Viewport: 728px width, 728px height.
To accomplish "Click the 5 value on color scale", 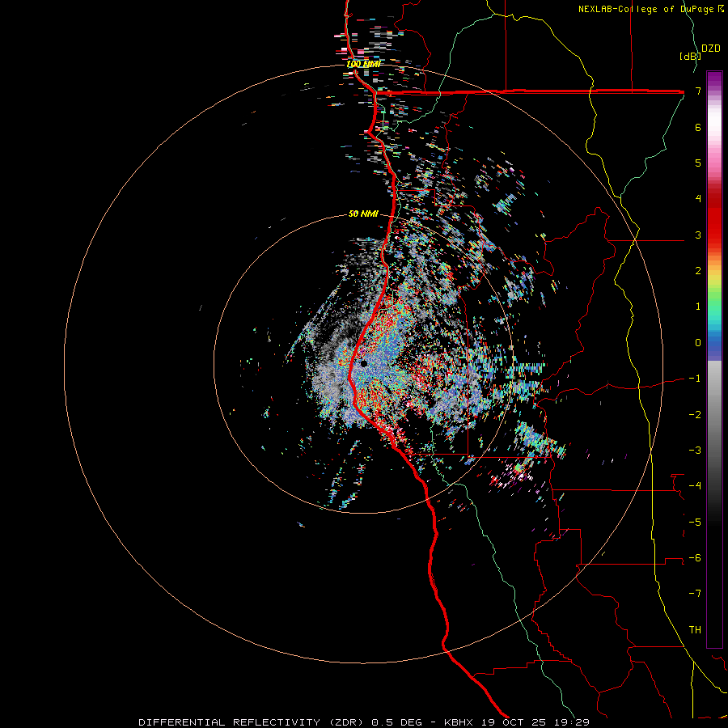I will pos(698,163).
